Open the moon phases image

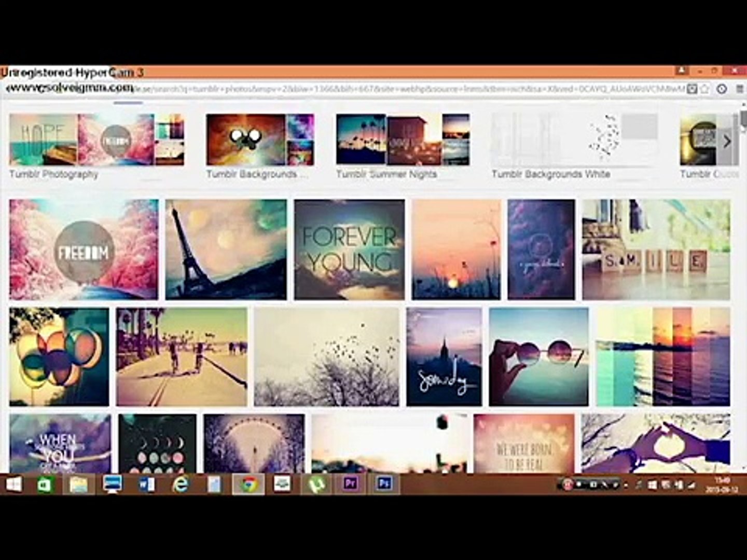point(157,443)
